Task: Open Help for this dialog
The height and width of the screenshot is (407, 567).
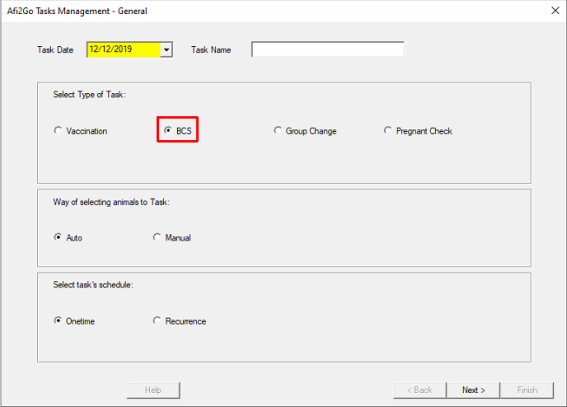Action: 153,390
